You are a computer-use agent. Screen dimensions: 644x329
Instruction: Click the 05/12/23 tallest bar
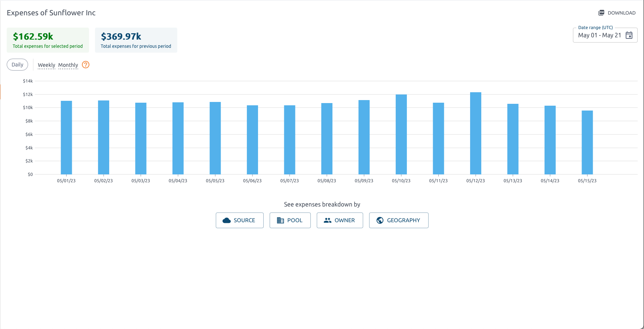(475, 133)
